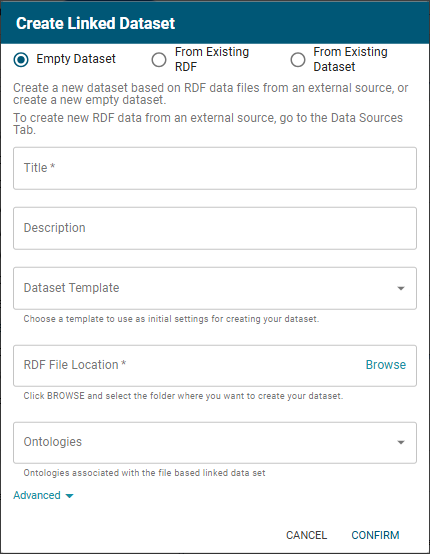This screenshot has height=554, width=431.
Task: Confirm creating the linked dataset
Action: (x=375, y=535)
